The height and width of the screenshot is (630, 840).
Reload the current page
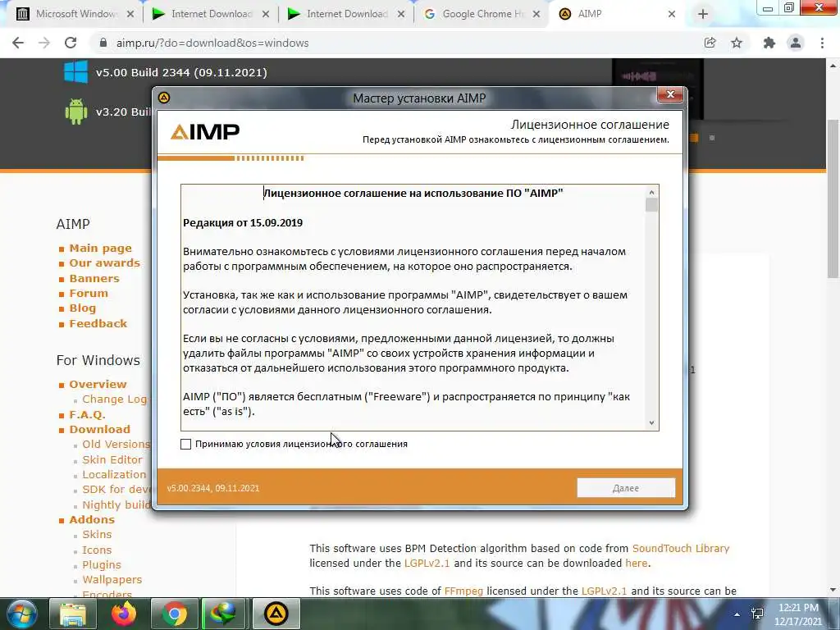coord(71,43)
